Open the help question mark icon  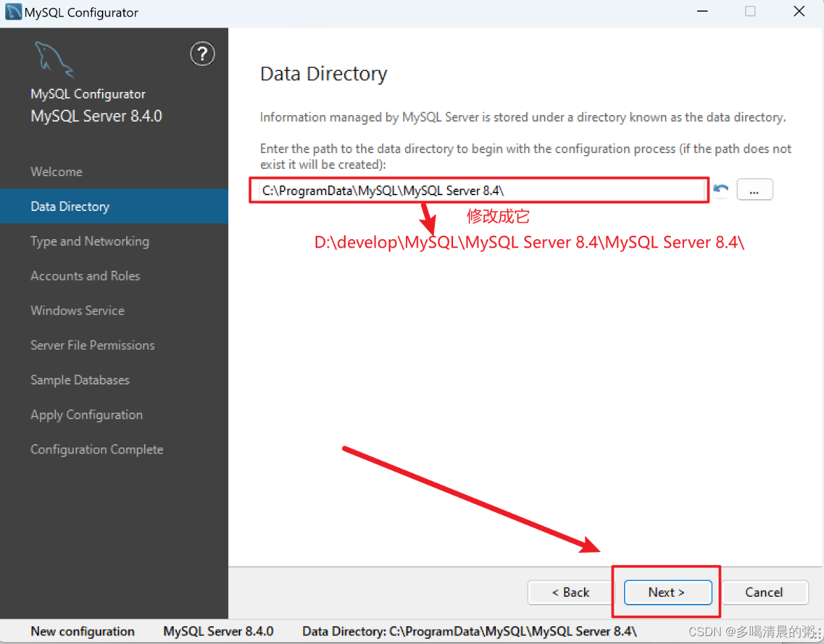point(203,53)
